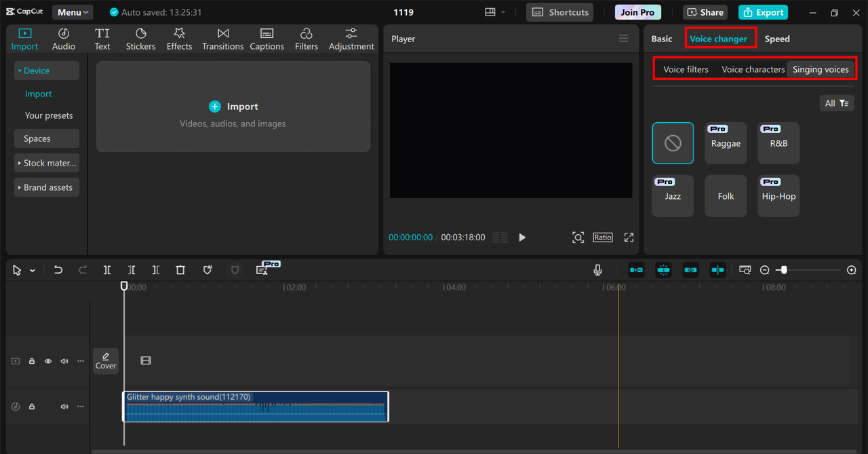
Task: Apply the Folk singing voice
Action: tap(726, 196)
